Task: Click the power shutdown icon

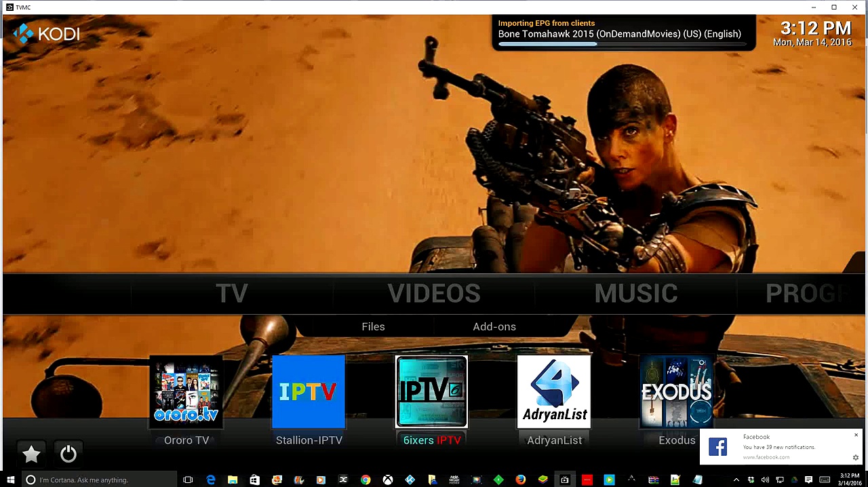Action: point(68,454)
